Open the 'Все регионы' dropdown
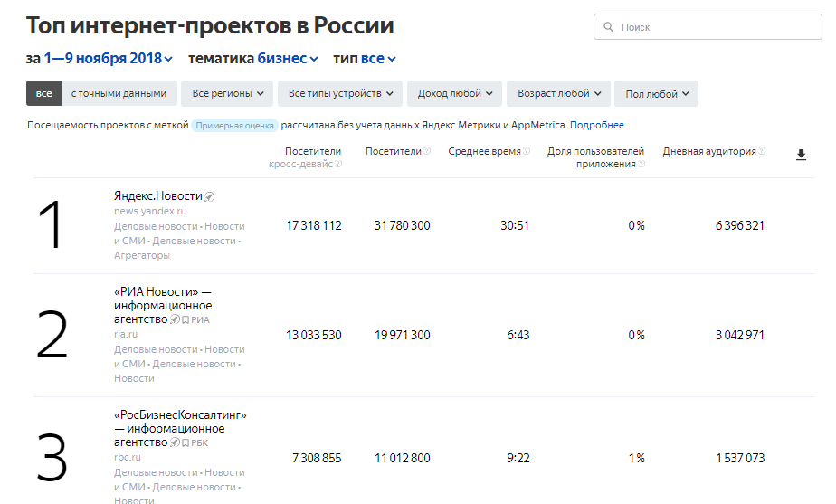Screen dimensions: 836x504 227,93
